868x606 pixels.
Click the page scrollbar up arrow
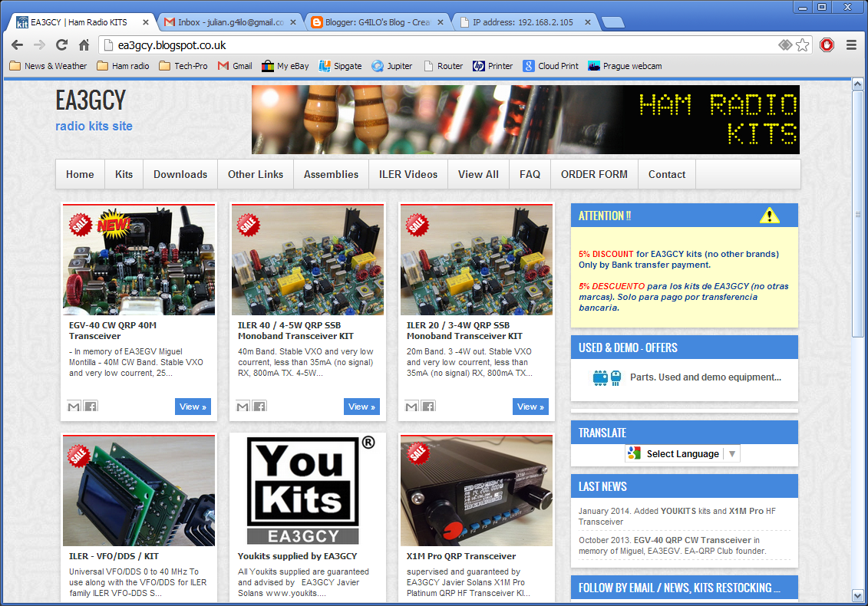tap(857, 84)
